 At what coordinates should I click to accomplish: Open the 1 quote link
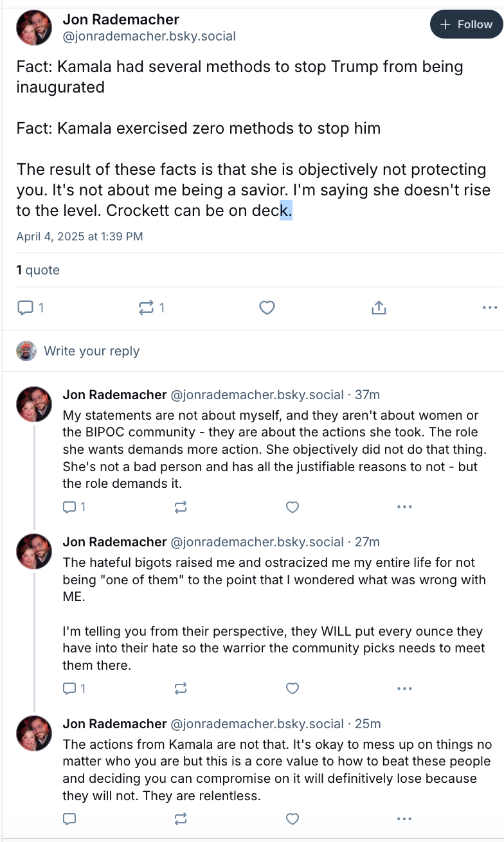coord(38,270)
